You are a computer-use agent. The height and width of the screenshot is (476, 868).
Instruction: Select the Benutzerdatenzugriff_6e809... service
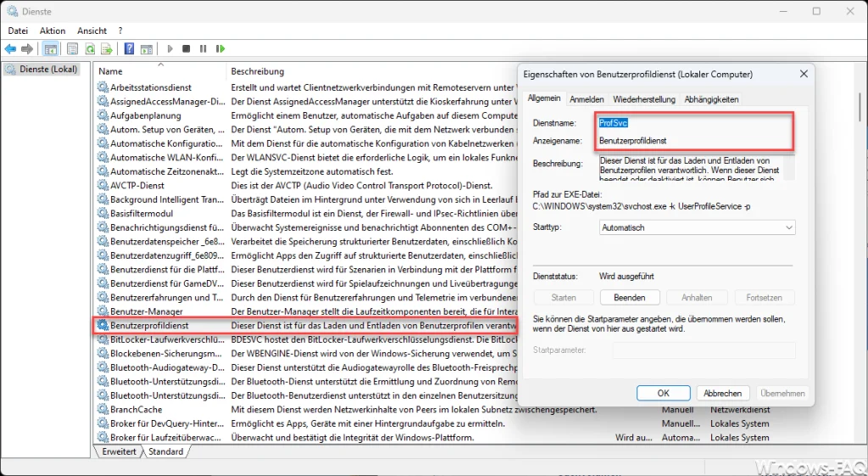(x=167, y=255)
